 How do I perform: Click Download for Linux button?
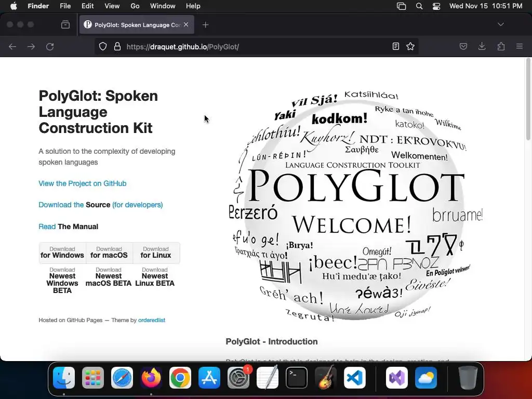(156, 253)
